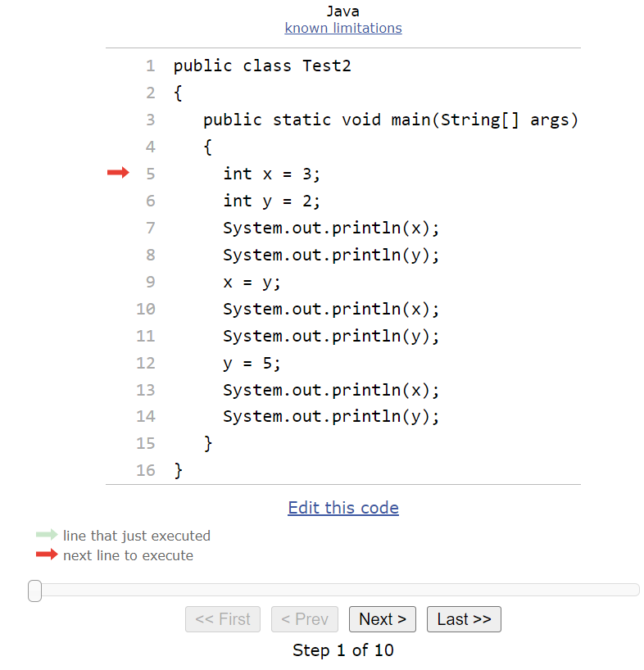The width and height of the screenshot is (644, 670).
Task: Click the code line 'y = 5;'
Action: (252, 363)
